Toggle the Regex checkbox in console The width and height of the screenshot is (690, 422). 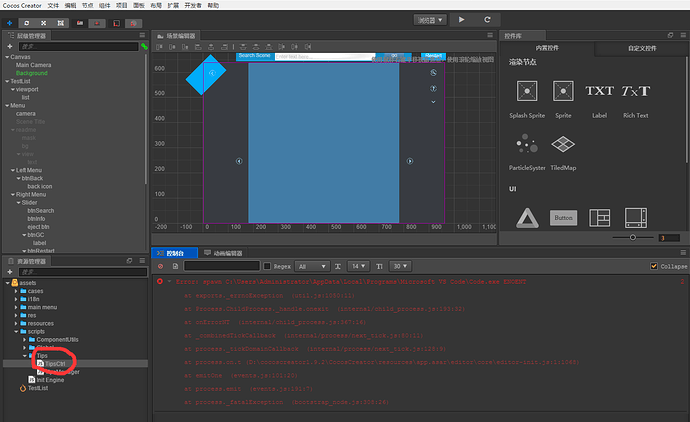(267, 266)
